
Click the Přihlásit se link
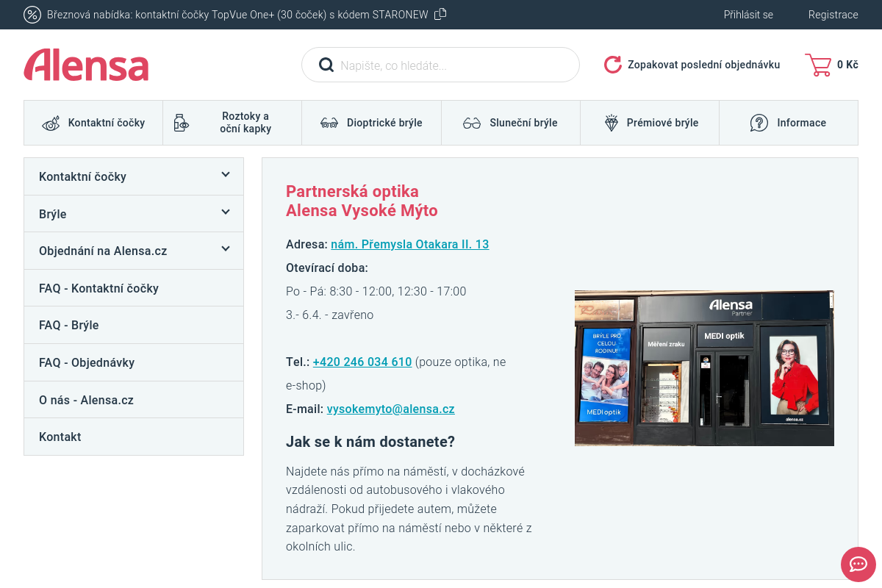pyautogui.click(x=748, y=15)
